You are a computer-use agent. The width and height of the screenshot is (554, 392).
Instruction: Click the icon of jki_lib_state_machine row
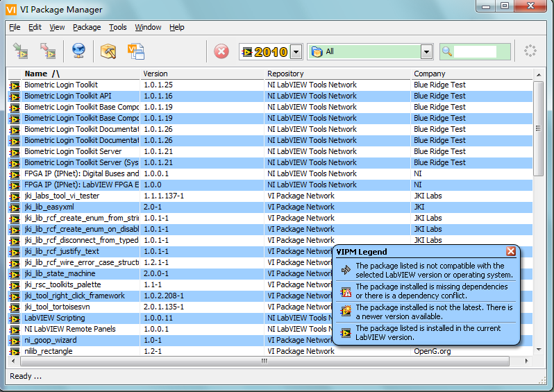tap(15, 274)
